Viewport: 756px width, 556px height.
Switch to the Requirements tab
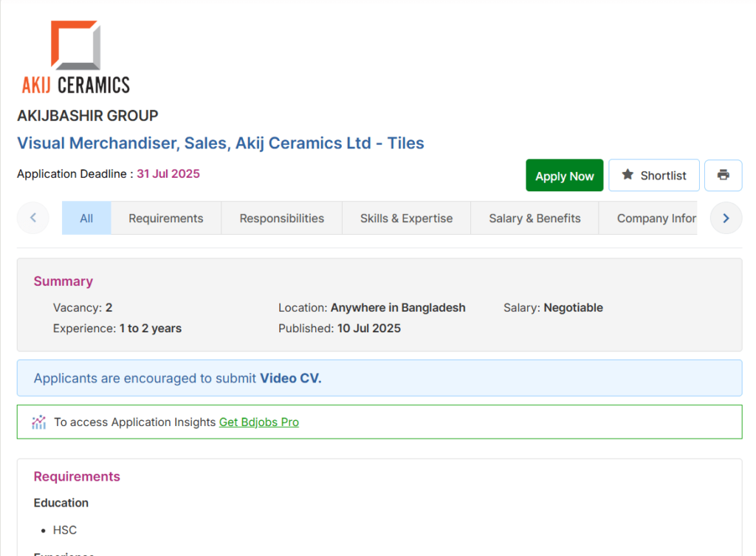166,218
